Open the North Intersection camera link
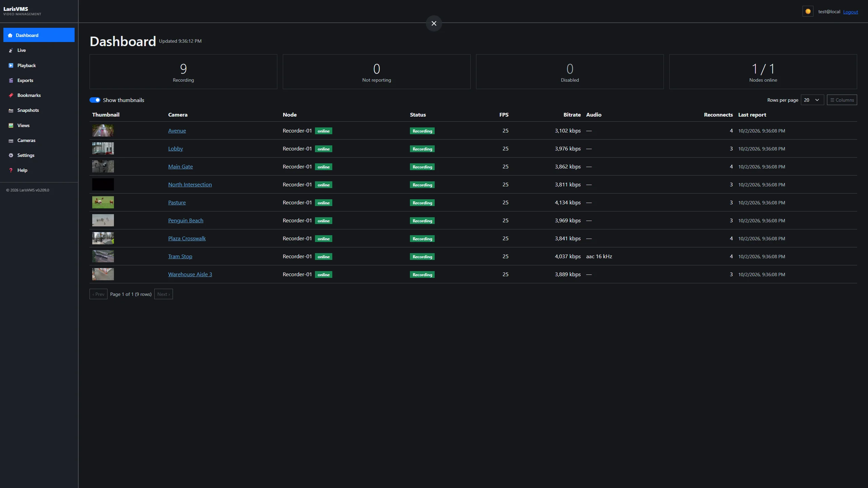 [x=190, y=184]
